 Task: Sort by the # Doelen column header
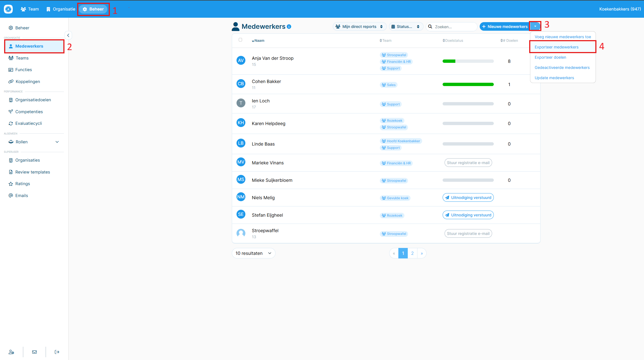pyautogui.click(x=509, y=41)
